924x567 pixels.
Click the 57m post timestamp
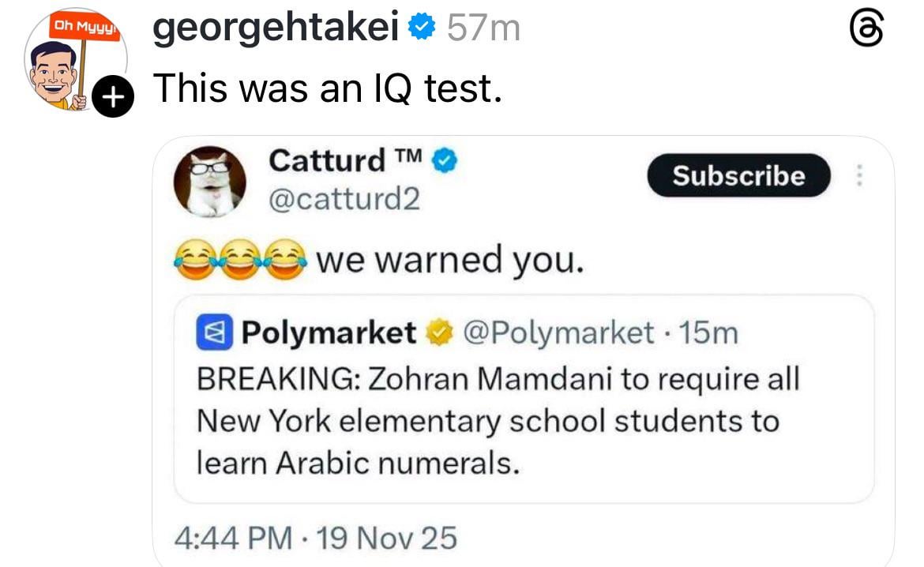483,29
